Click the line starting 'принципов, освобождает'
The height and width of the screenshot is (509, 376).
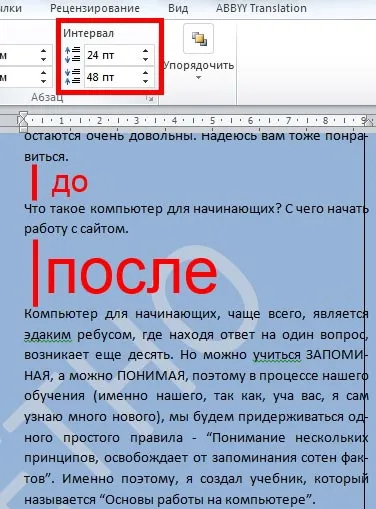pos(196,458)
